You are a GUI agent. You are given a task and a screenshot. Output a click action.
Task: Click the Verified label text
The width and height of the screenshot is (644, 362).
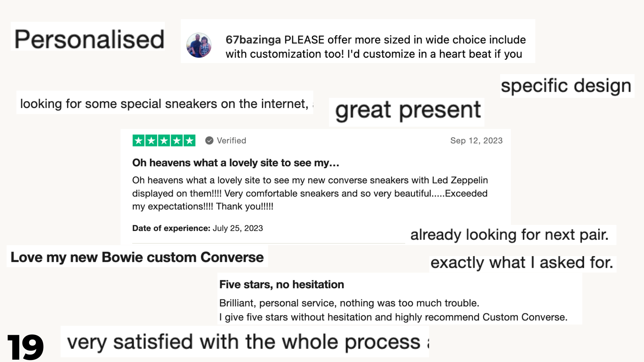pyautogui.click(x=231, y=140)
